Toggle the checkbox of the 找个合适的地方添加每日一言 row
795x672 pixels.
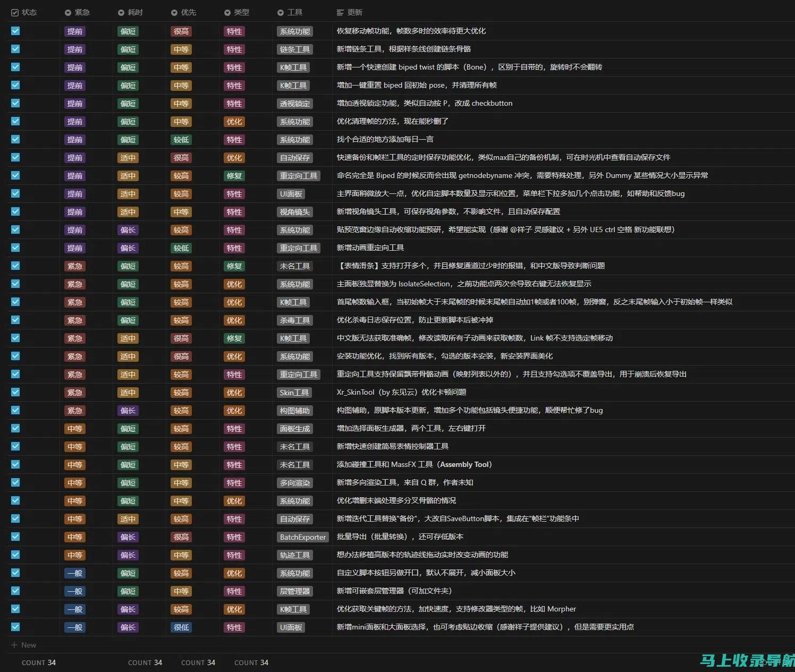15,139
